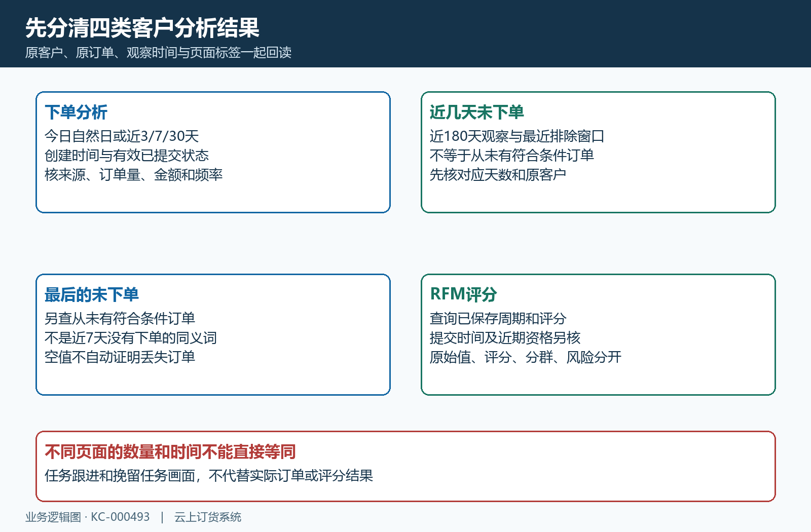This screenshot has height=532, width=811.
Task: Click the line 先核对应天数和原客户
Action: (498, 175)
